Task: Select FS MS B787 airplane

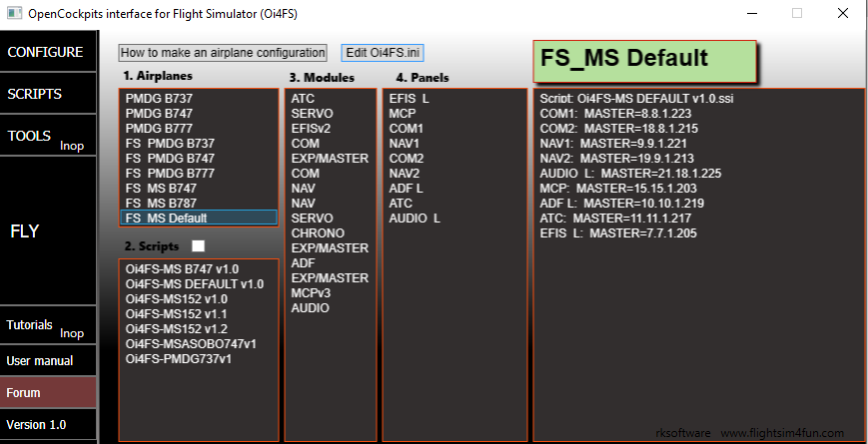Action: click(199, 203)
